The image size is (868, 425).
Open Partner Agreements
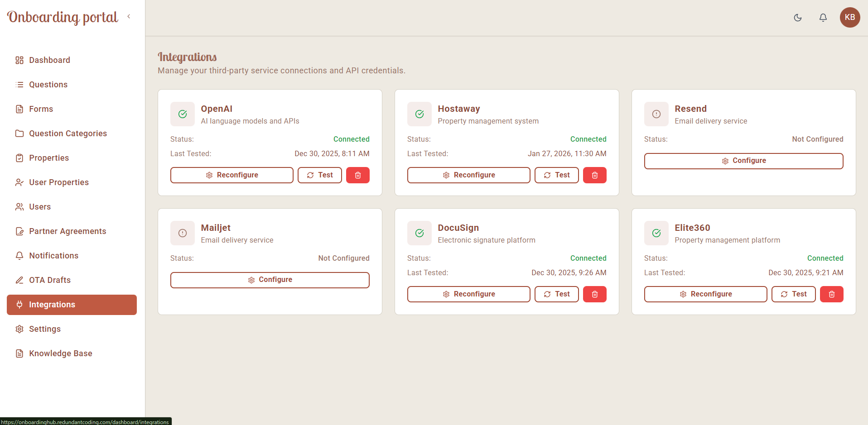72,231
